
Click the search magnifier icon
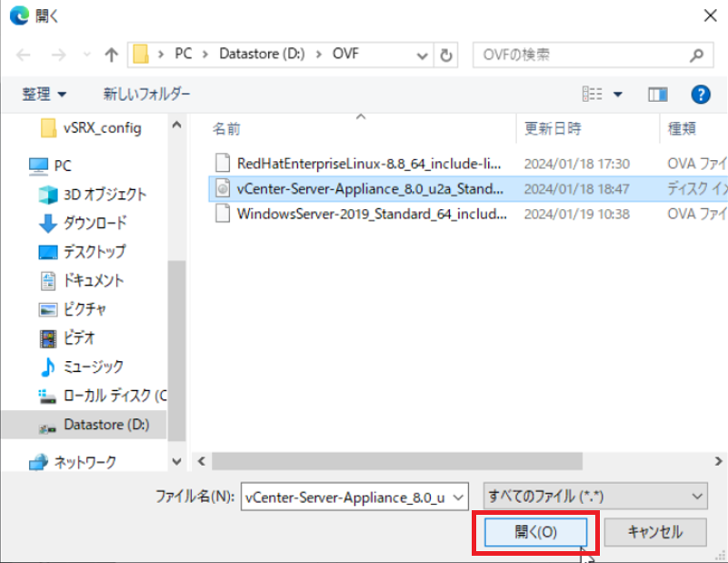(x=696, y=55)
